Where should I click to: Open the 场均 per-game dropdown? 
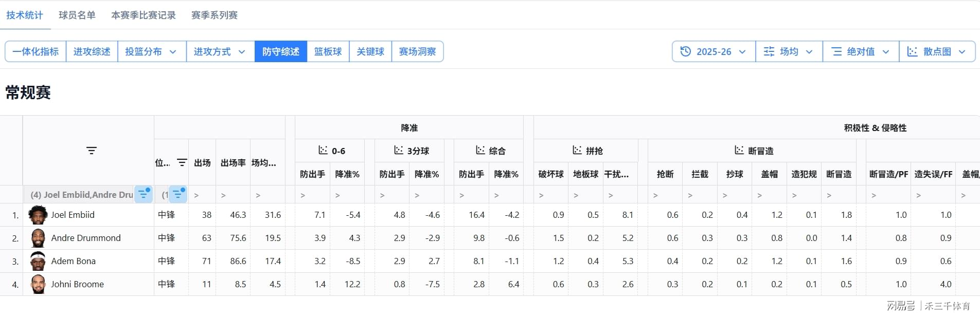coord(789,51)
